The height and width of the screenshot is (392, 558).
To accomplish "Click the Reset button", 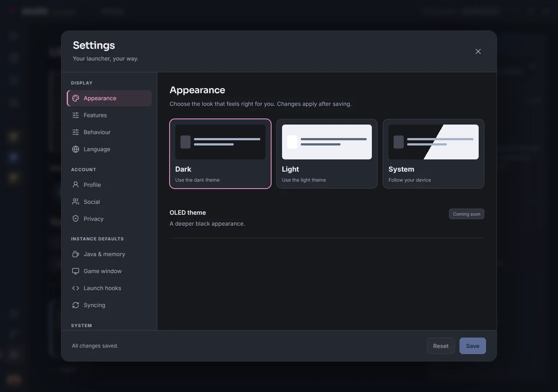I will pos(441,346).
